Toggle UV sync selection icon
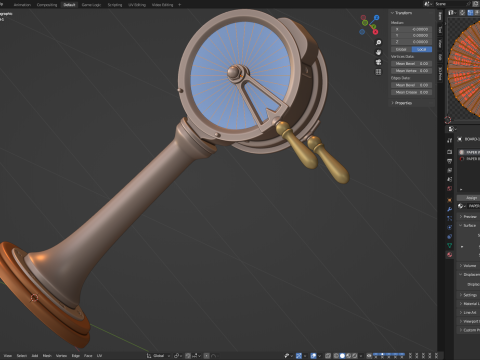 [x=462, y=13]
